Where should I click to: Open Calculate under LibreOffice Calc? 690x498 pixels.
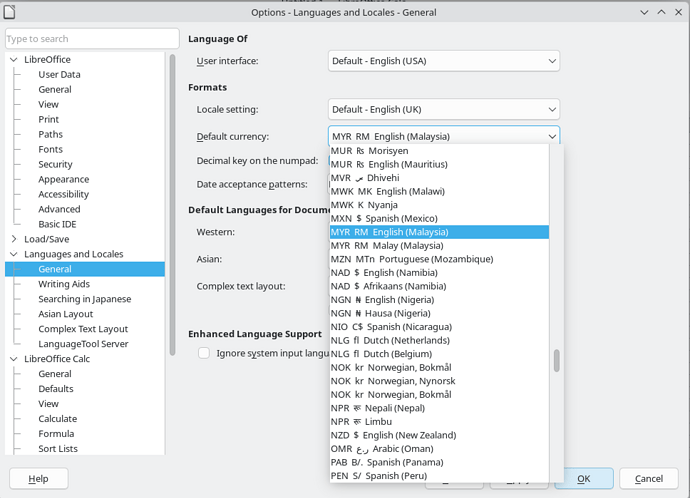coord(58,418)
